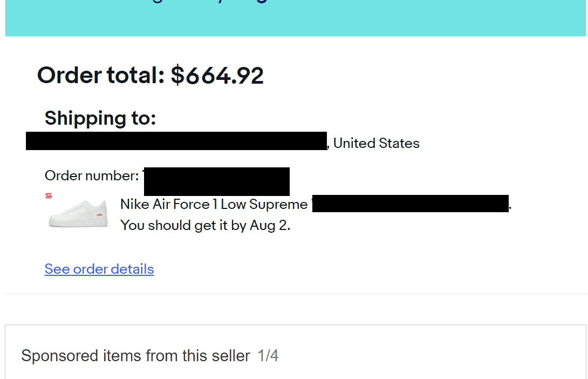Select the Shipping to: heading

[x=100, y=118]
